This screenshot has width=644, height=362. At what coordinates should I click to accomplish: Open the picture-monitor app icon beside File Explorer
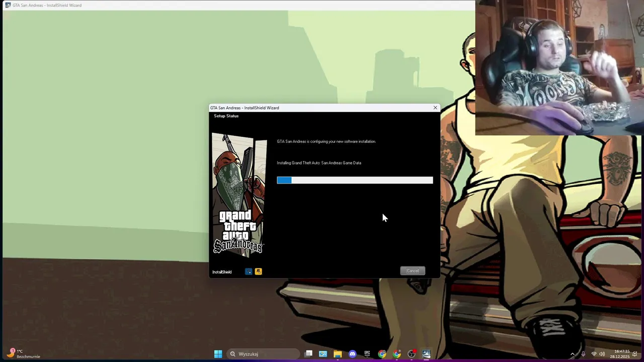tap(323, 354)
